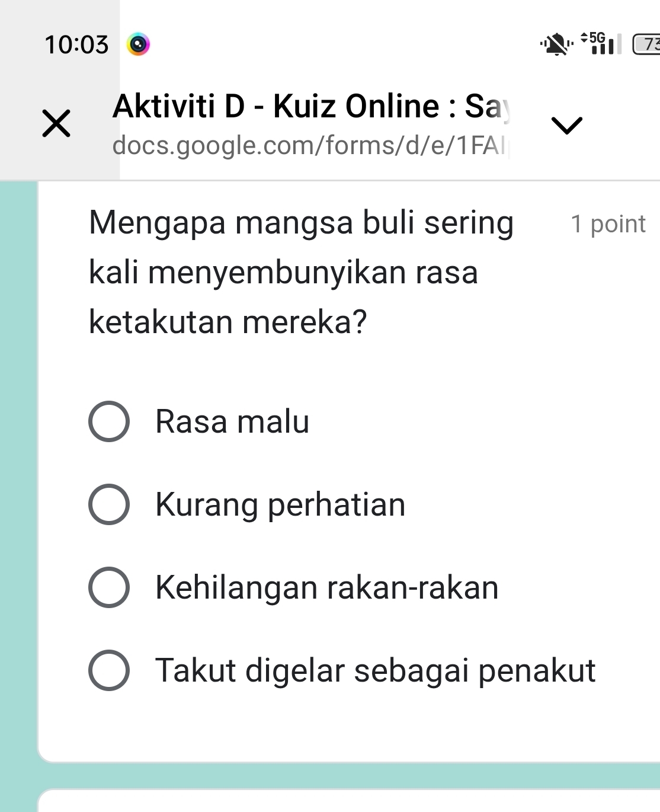This screenshot has height=812, width=660.
Task: Select the "Rasa malu" radio option
Action: [x=109, y=421]
